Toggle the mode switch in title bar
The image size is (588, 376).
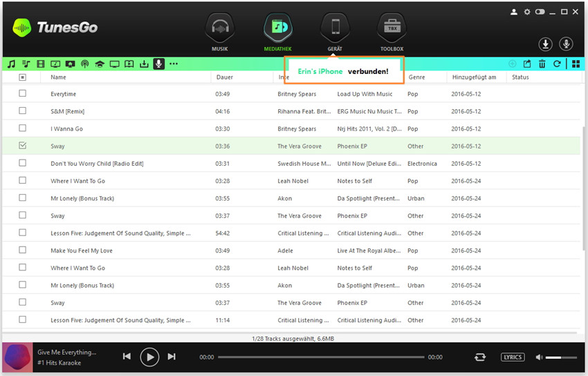pos(540,12)
